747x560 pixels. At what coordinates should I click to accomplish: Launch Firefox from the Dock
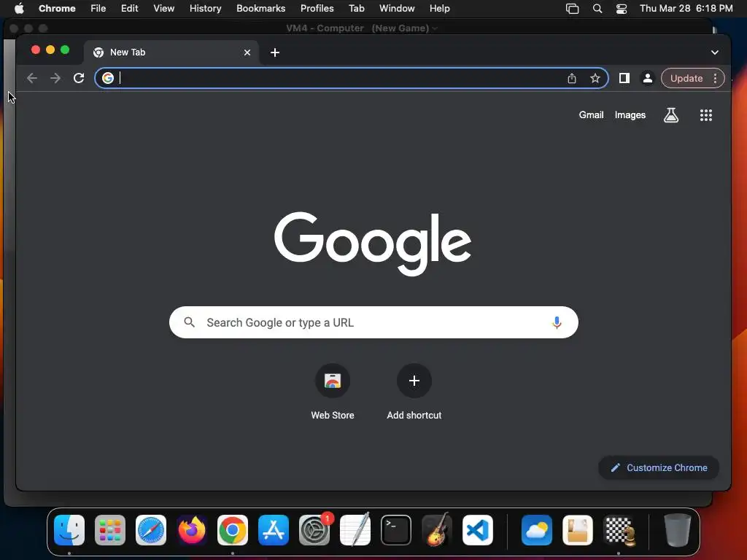(x=192, y=530)
